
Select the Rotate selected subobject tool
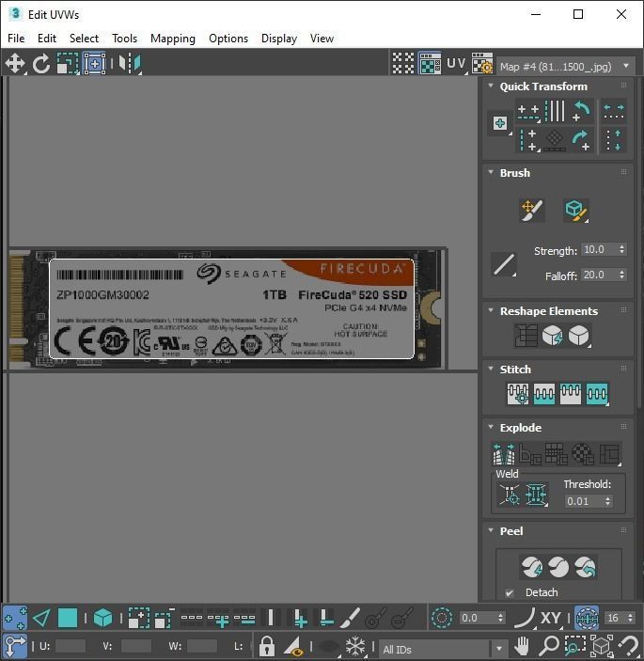tap(41, 64)
